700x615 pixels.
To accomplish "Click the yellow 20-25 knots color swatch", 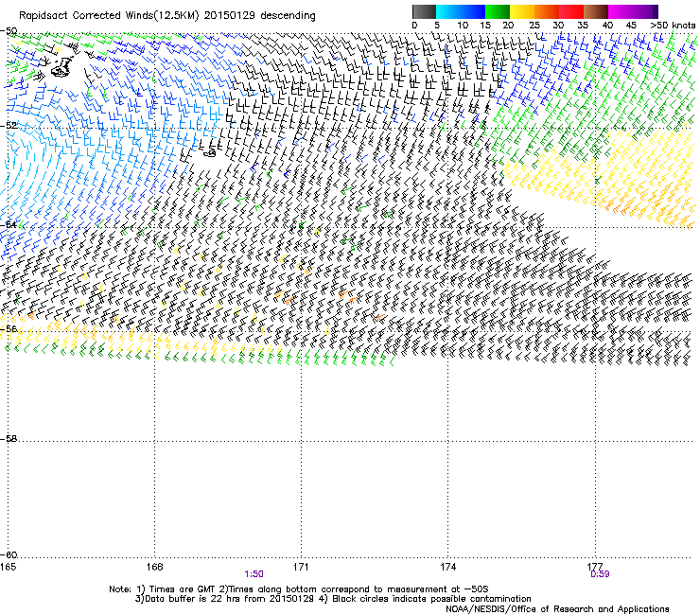I will click(522, 11).
